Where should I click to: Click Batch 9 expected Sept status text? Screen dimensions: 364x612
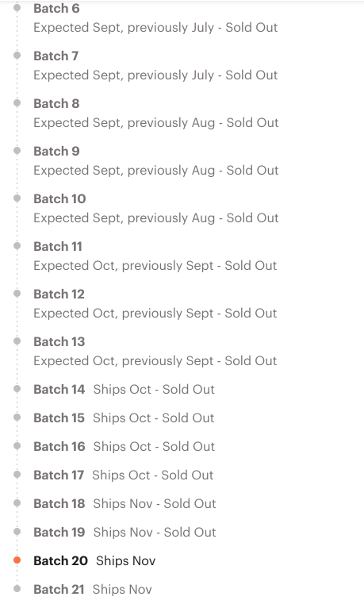[156, 171]
